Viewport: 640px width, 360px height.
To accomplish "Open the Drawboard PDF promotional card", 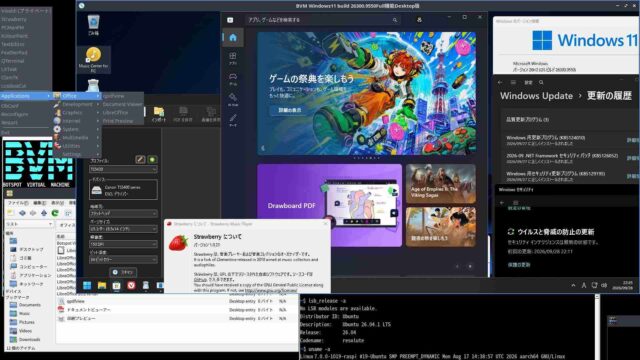I will pyautogui.click(x=329, y=205).
